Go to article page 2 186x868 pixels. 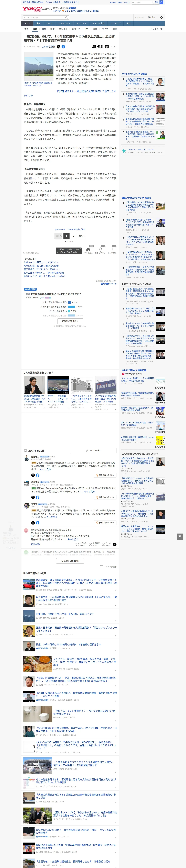pos(74,236)
